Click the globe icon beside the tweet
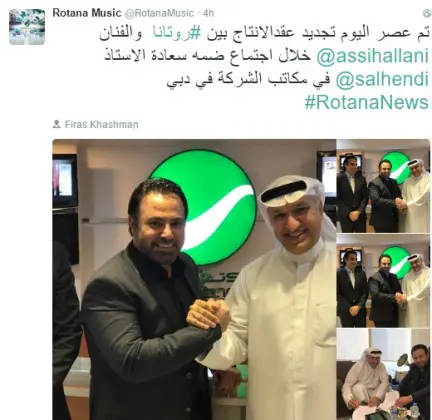The width and height of the screenshot is (432, 420). pyautogui.click(x=427, y=13)
